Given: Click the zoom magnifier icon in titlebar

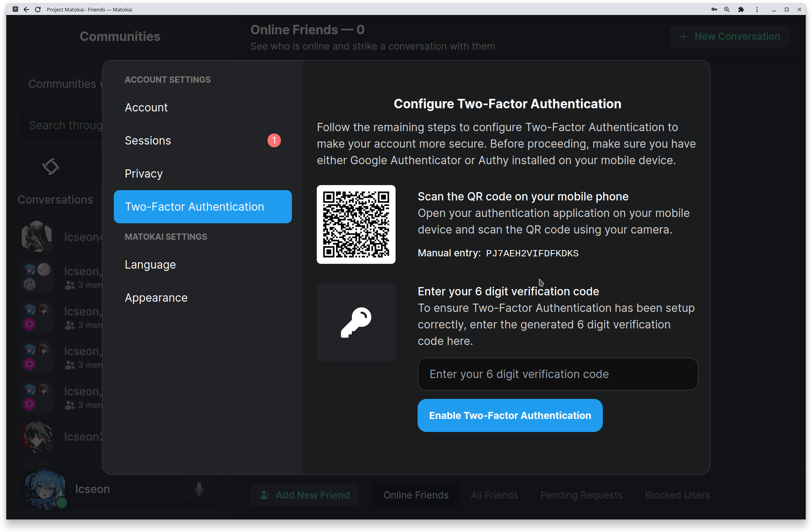Looking at the screenshot, I should pos(727,9).
